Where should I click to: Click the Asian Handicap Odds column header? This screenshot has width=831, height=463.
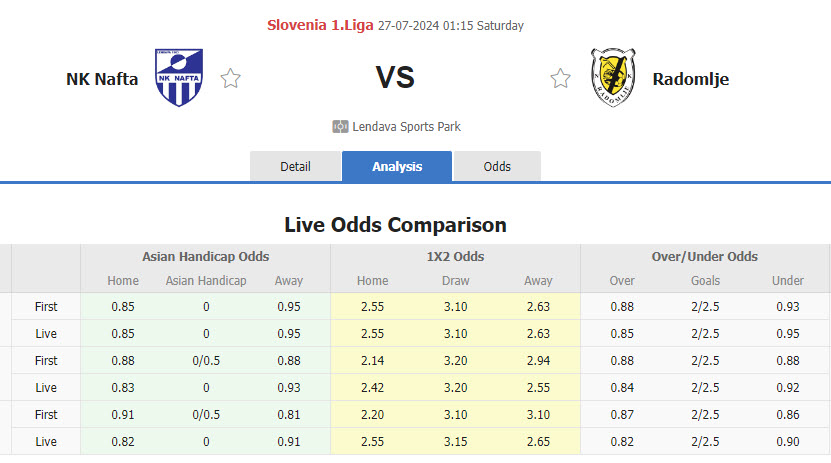tap(205, 256)
